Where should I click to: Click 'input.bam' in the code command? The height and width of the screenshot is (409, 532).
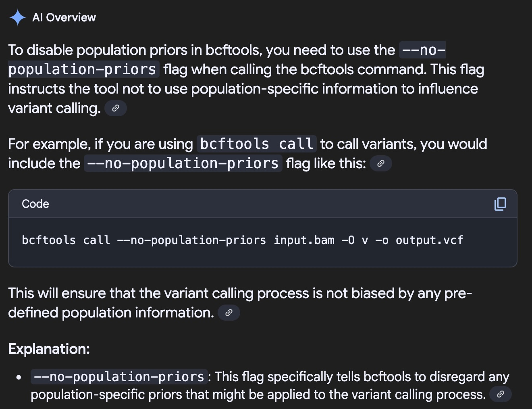click(304, 240)
